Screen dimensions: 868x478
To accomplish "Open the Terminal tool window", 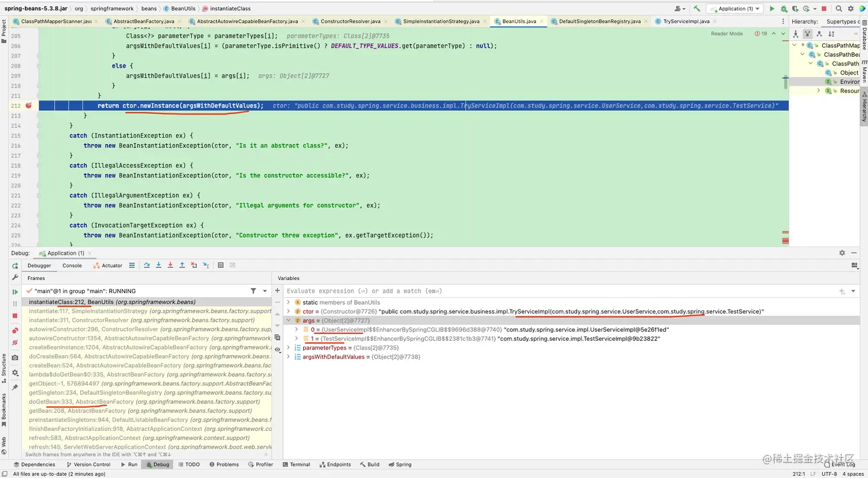I will [295, 464].
